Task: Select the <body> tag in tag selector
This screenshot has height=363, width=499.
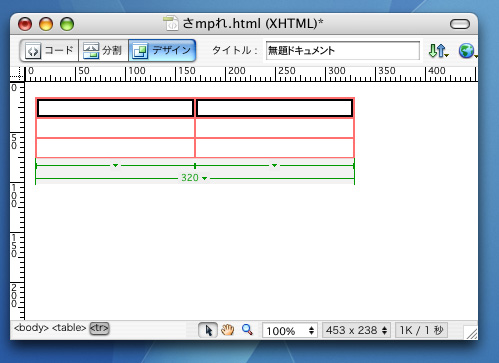Action: (x=31, y=328)
